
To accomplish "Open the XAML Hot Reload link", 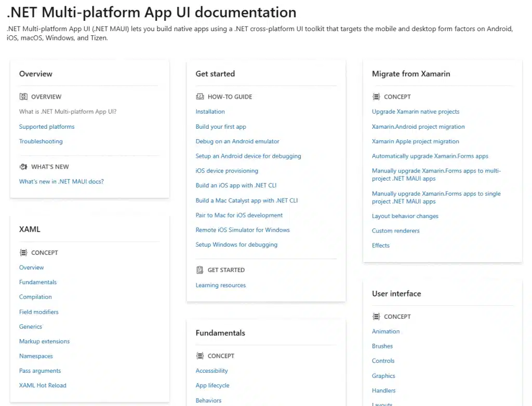I will tap(43, 386).
